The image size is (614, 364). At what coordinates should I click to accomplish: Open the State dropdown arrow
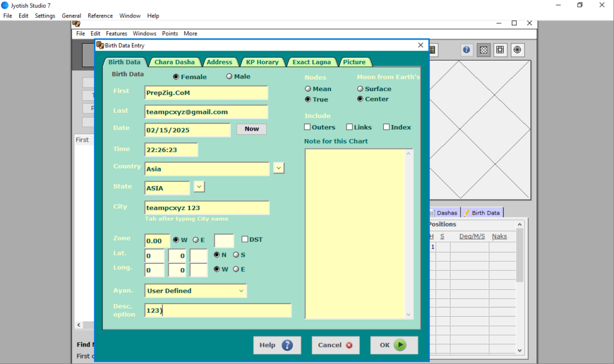point(199,187)
